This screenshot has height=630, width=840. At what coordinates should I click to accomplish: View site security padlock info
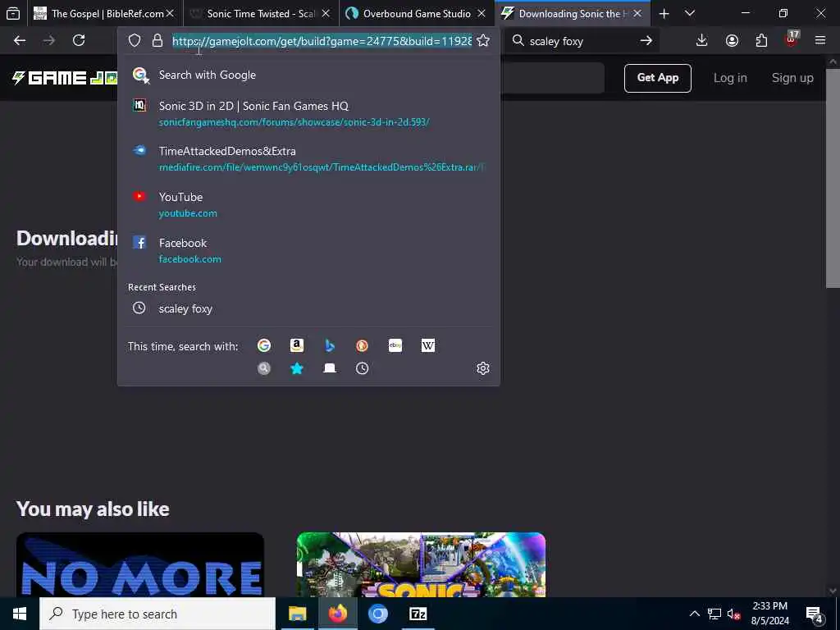click(x=157, y=41)
